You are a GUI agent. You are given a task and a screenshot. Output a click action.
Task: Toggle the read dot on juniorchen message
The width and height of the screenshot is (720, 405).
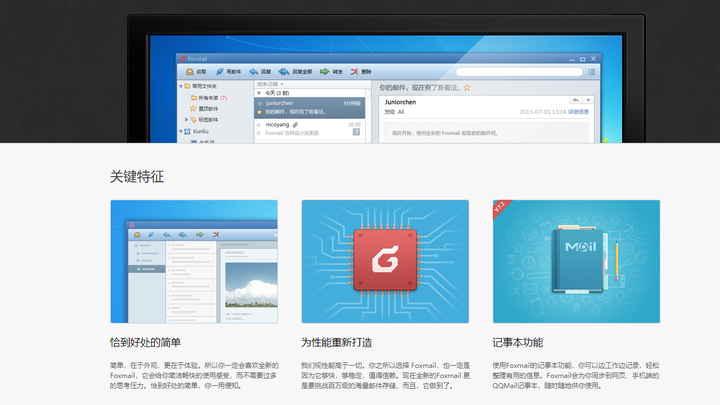[259, 103]
